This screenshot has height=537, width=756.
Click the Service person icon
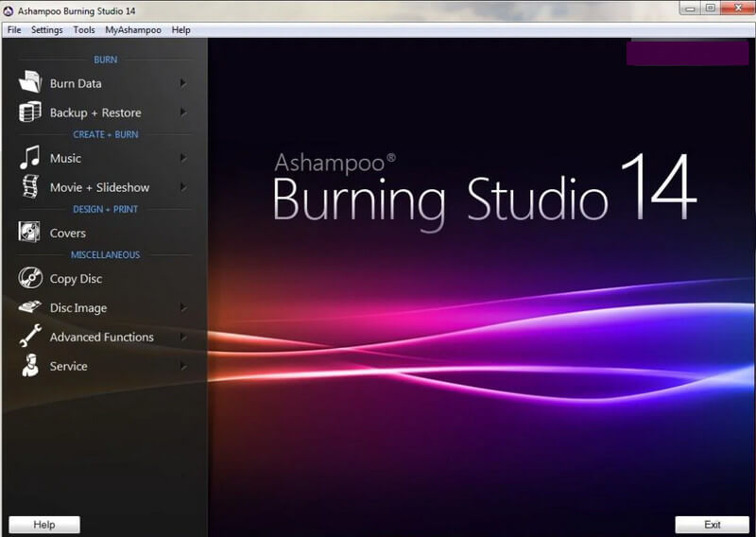(x=30, y=365)
